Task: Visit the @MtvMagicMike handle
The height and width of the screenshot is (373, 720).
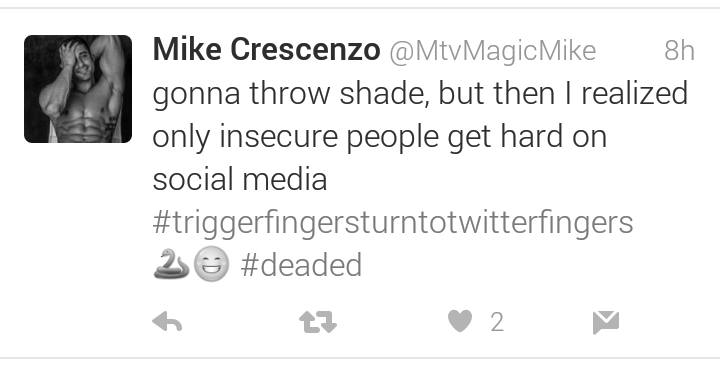Action: point(493,51)
